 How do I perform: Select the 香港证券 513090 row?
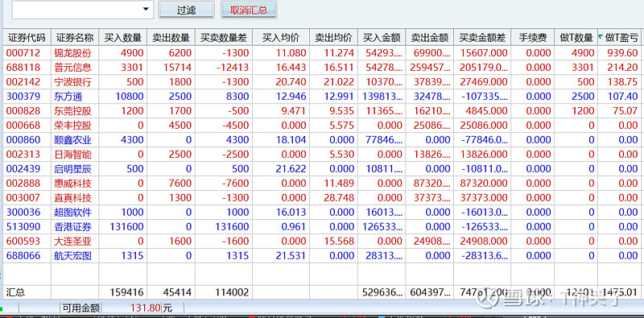[322, 226]
